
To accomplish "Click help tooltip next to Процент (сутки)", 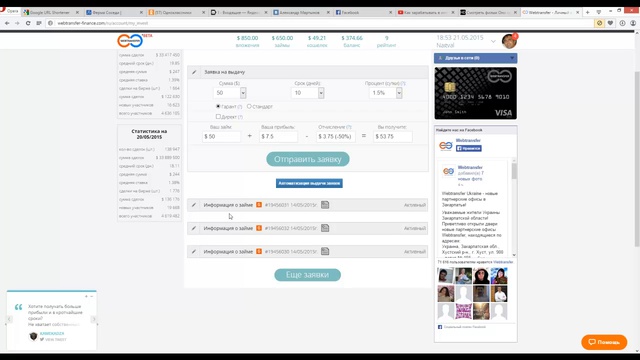I will coord(403,83).
